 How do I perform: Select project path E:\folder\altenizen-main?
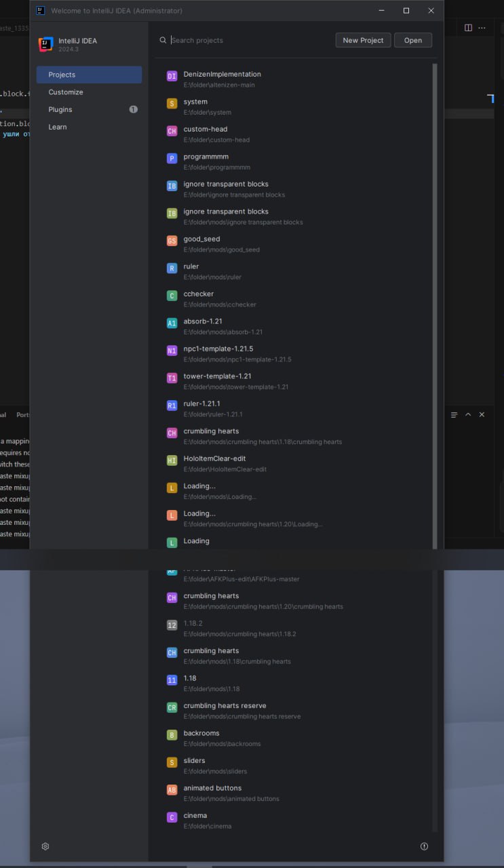coord(219,85)
